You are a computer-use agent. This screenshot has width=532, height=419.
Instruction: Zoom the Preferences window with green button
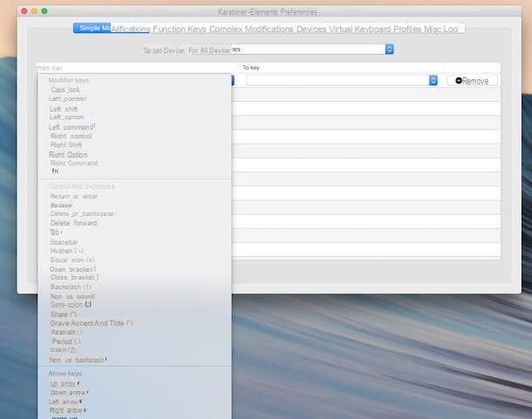[44, 11]
